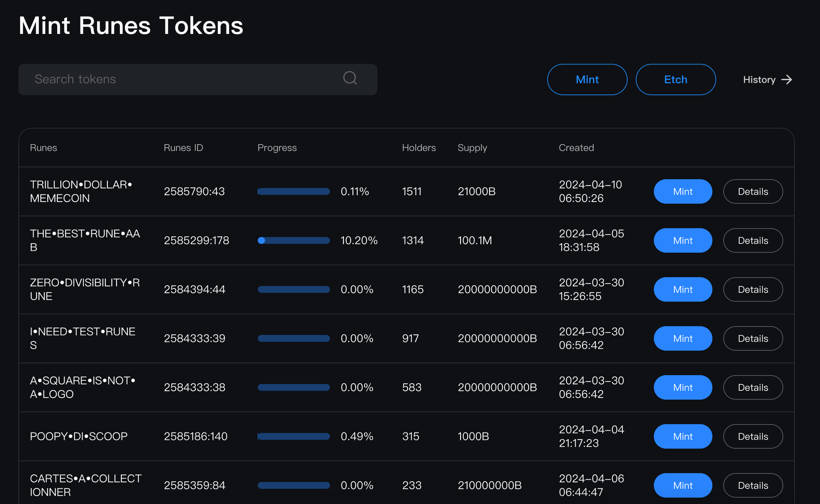Click the History arrow icon
Viewport: 820px width, 504px height.
pyautogui.click(x=787, y=80)
